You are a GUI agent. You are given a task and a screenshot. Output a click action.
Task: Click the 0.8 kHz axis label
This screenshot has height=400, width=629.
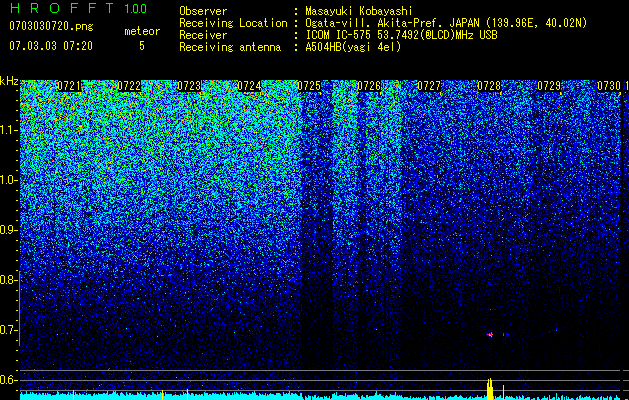pyautogui.click(x=9, y=280)
